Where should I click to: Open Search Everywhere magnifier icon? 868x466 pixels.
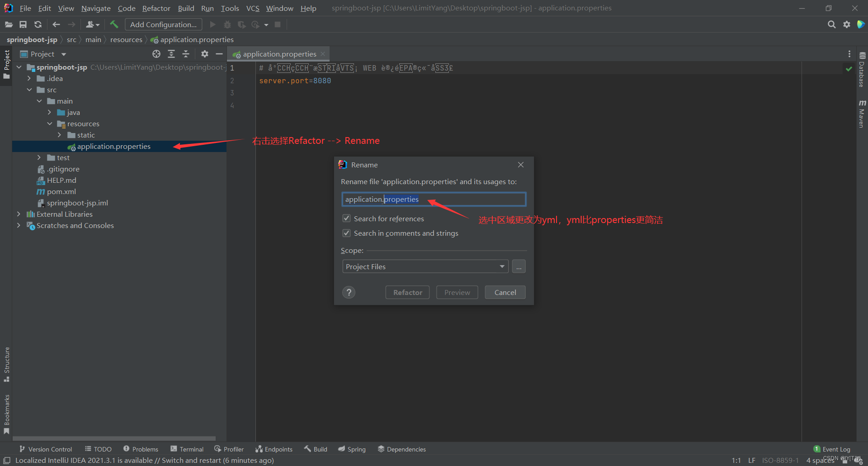coord(831,24)
